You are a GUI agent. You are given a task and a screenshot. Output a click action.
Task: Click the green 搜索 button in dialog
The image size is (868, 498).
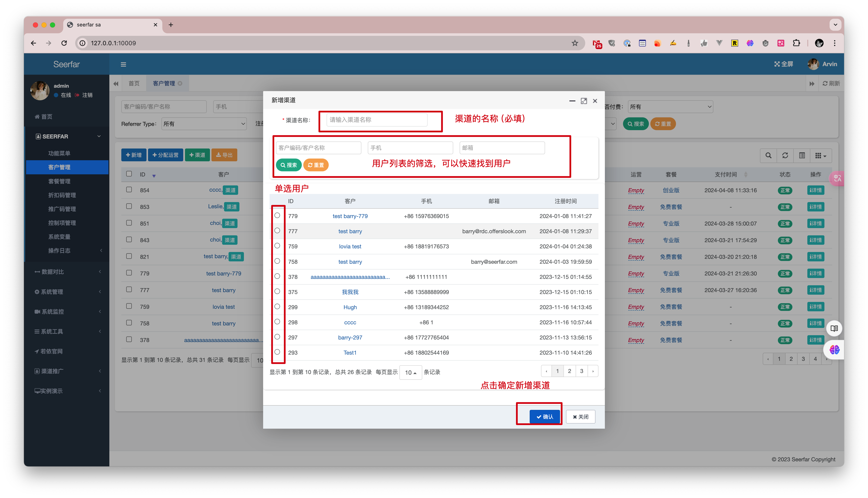(289, 165)
